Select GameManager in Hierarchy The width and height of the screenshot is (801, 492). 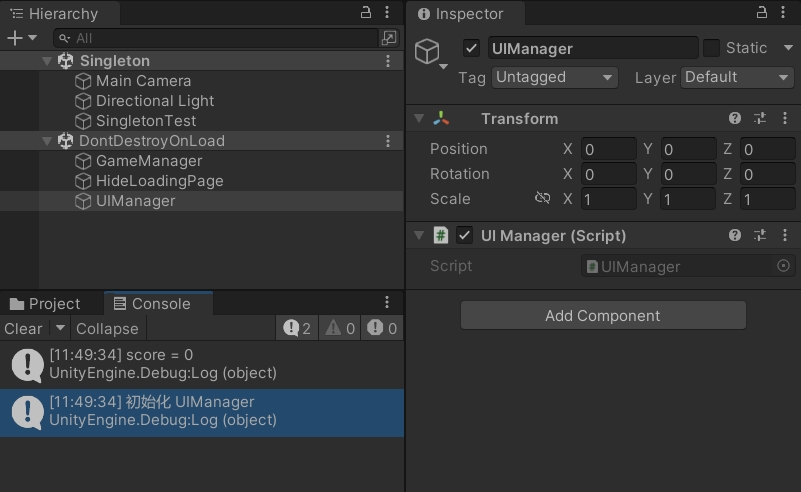(149, 161)
